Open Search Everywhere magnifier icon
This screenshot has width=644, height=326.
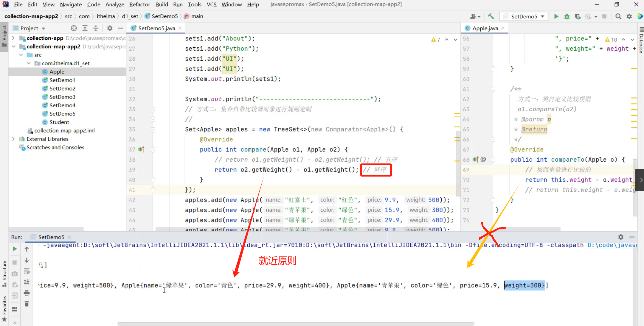click(618, 16)
